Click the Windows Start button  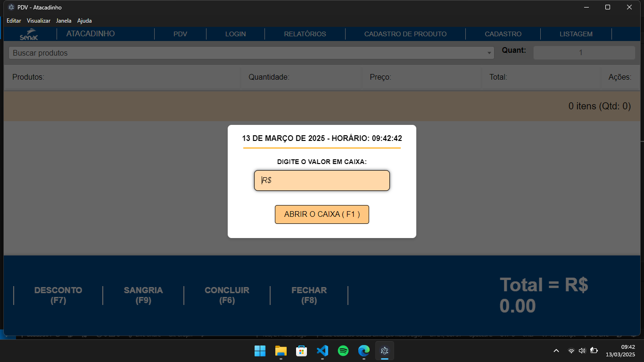[260, 351]
